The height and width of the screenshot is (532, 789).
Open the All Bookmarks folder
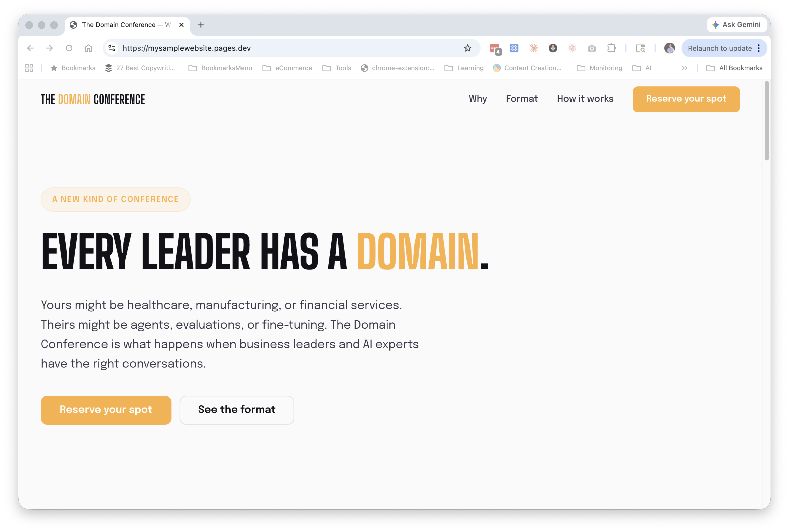point(734,68)
